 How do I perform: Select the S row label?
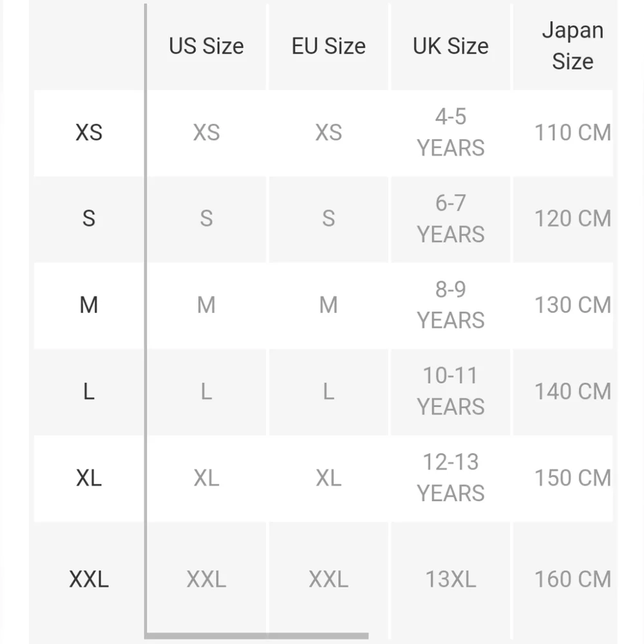point(89,218)
